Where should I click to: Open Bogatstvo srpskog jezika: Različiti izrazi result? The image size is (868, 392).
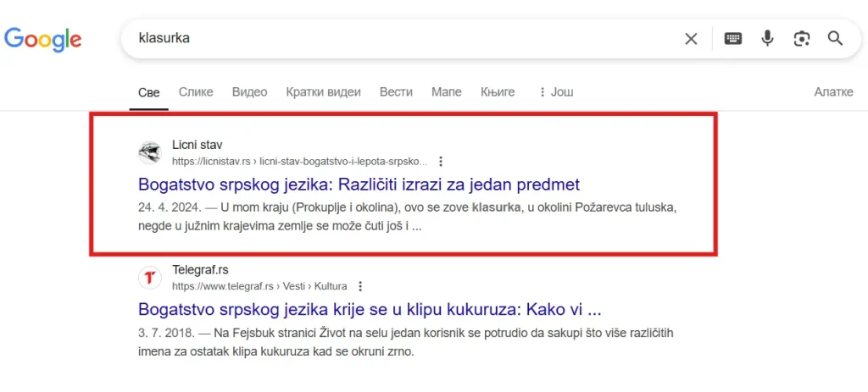(x=359, y=184)
